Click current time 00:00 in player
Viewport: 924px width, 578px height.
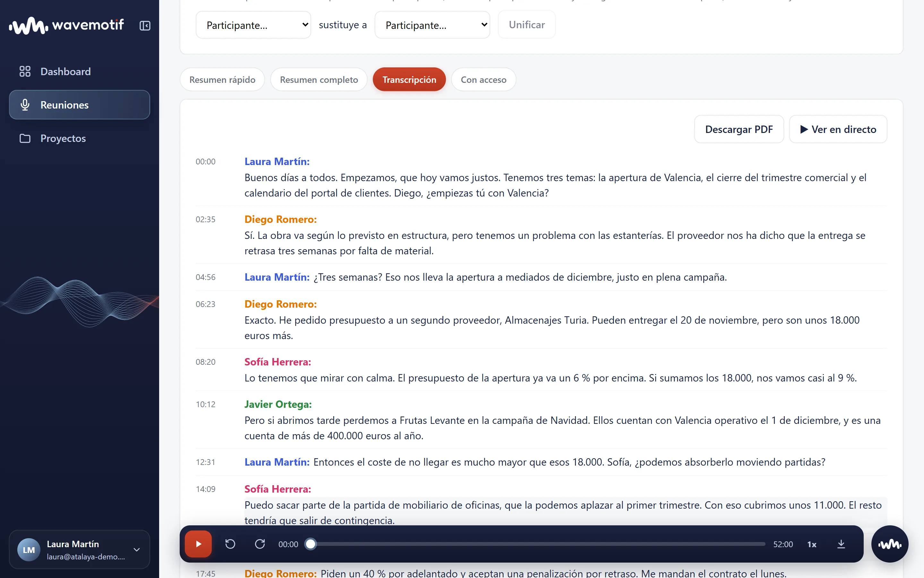click(288, 544)
